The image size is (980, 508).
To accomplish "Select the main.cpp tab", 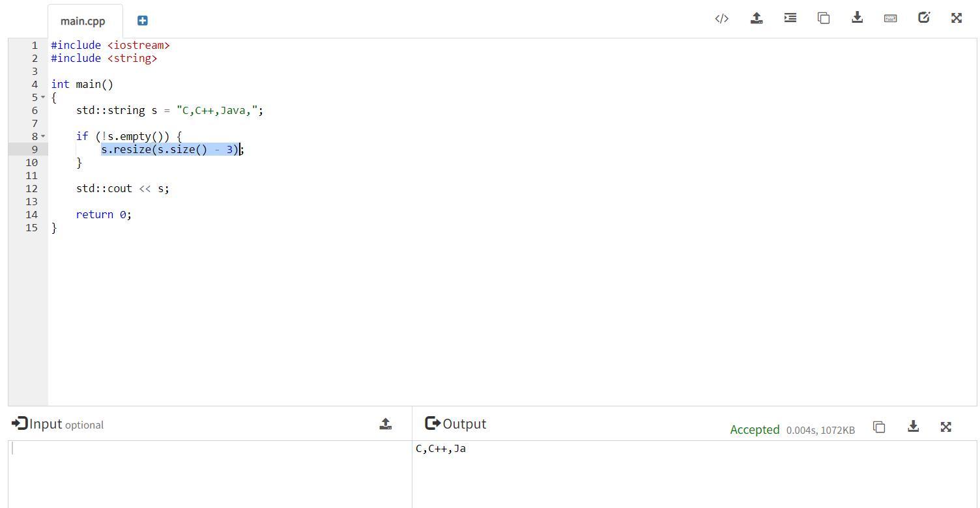I will pyautogui.click(x=83, y=21).
